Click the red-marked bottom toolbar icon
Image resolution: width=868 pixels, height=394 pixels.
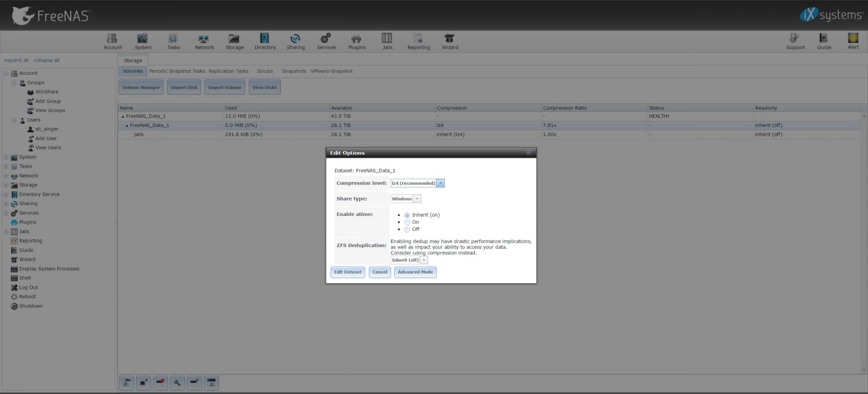(x=160, y=383)
